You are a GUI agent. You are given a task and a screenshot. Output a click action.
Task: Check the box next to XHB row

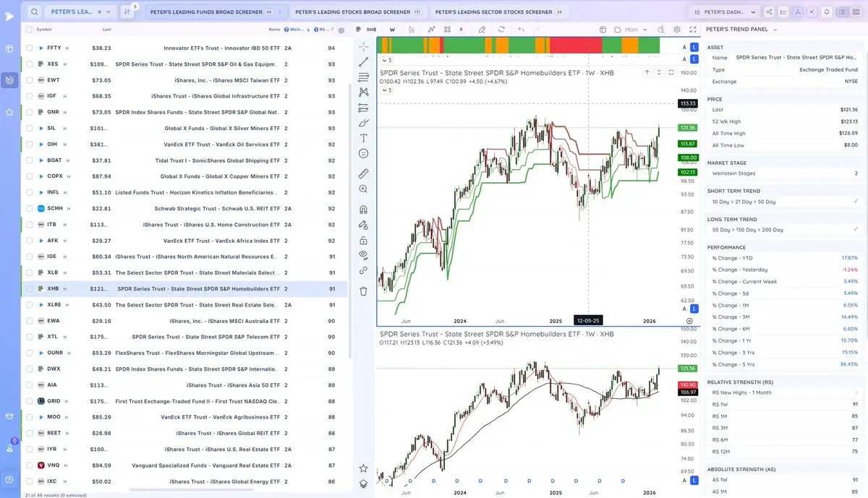30,288
